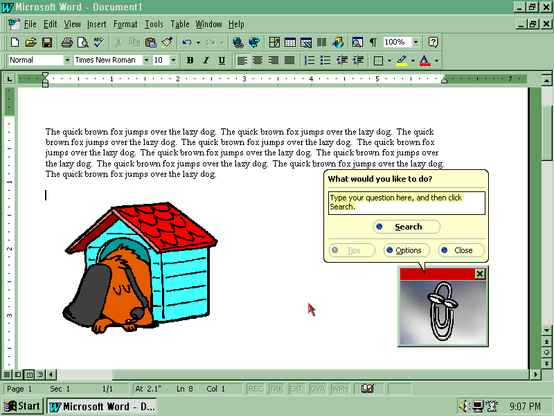This screenshot has width=554, height=416.
Task: Click the Assistant question input field
Action: [x=407, y=203]
